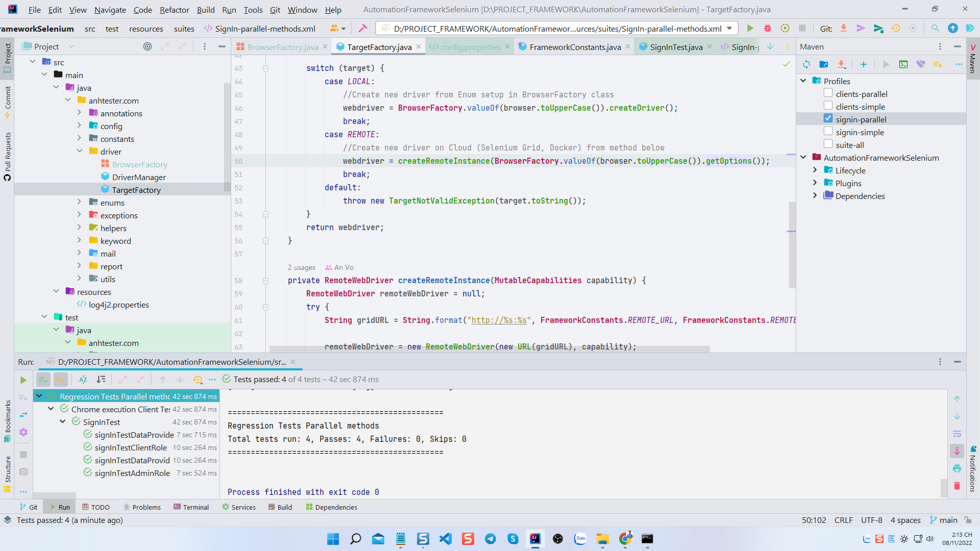The height and width of the screenshot is (551, 980).
Task: Reload all Maven projects
Action: (x=806, y=64)
